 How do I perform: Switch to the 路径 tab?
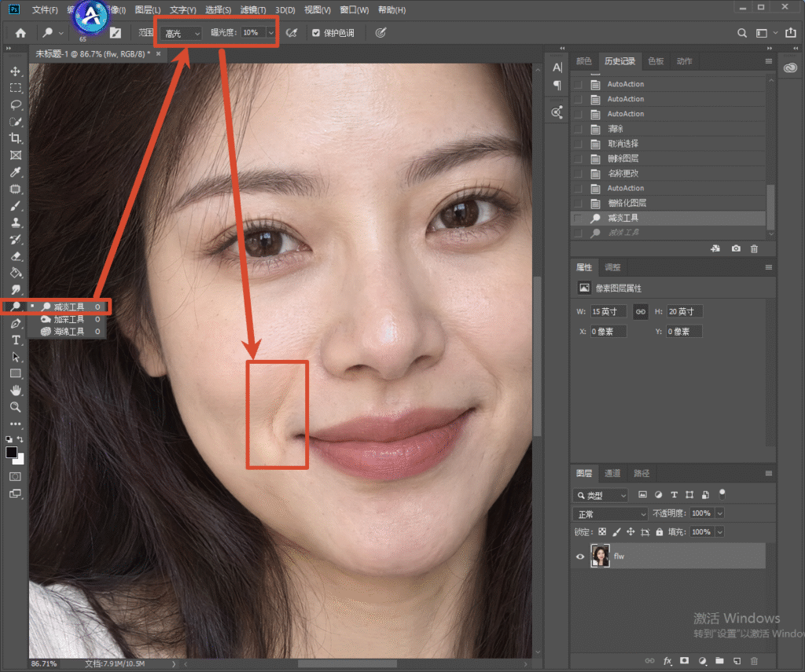(641, 473)
